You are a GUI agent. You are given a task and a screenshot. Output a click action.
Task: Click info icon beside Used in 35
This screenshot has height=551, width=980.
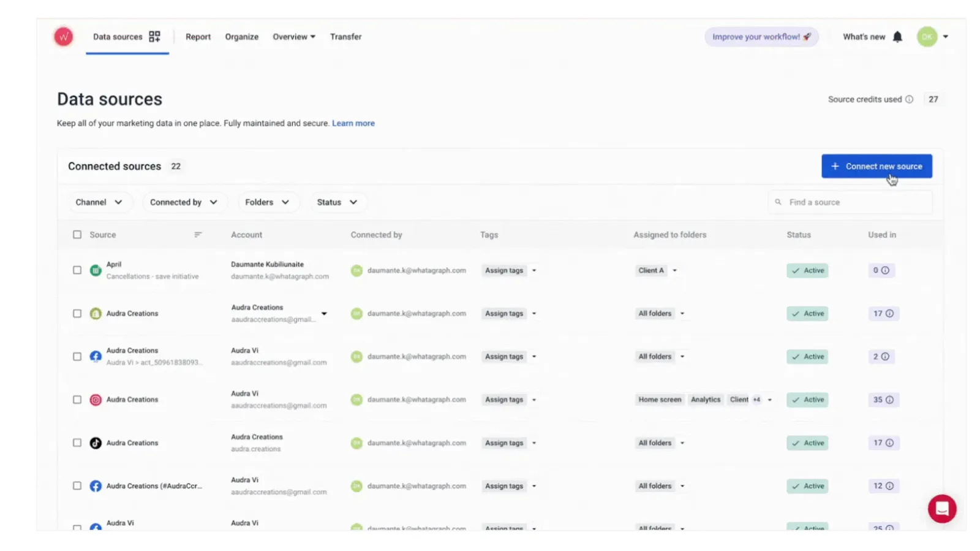click(x=889, y=400)
